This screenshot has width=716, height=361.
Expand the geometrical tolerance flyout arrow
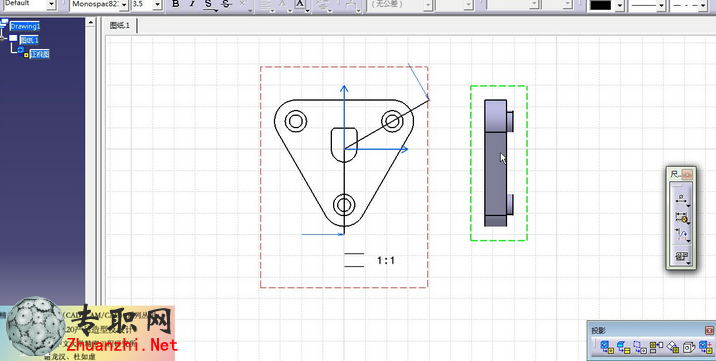click(x=688, y=263)
